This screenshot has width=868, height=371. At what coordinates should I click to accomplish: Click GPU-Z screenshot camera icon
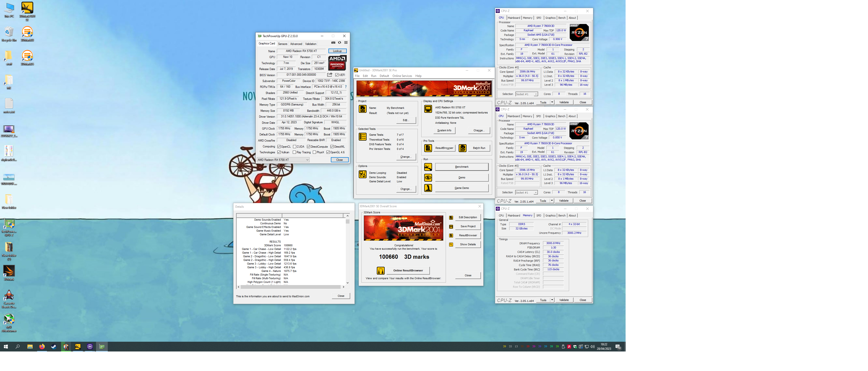pos(333,43)
